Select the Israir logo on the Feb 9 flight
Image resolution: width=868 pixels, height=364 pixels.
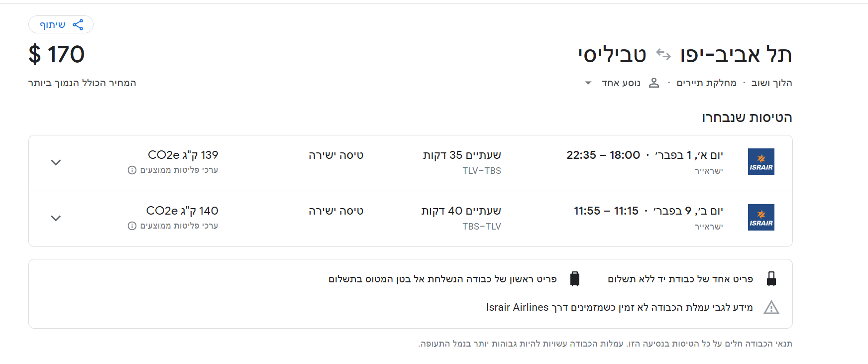pos(760,217)
